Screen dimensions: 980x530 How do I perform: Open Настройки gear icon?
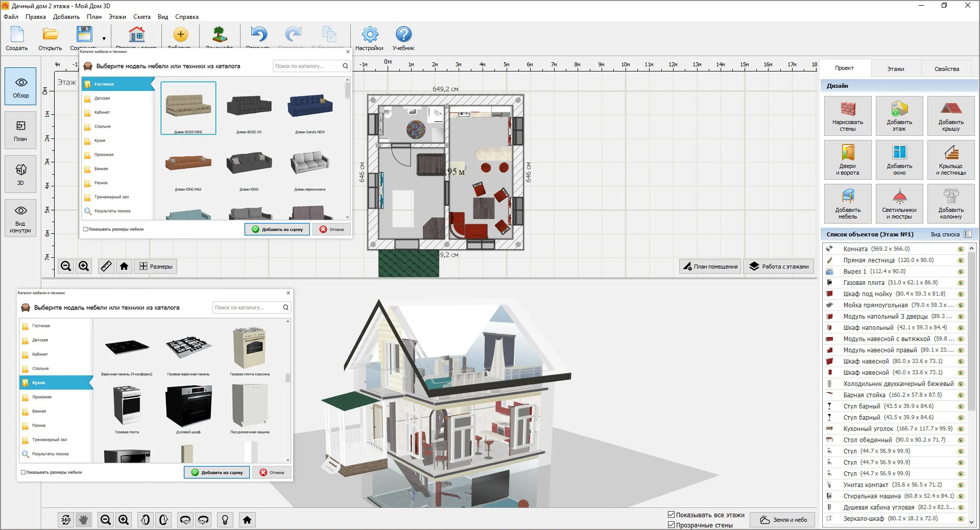coord(370,38)
